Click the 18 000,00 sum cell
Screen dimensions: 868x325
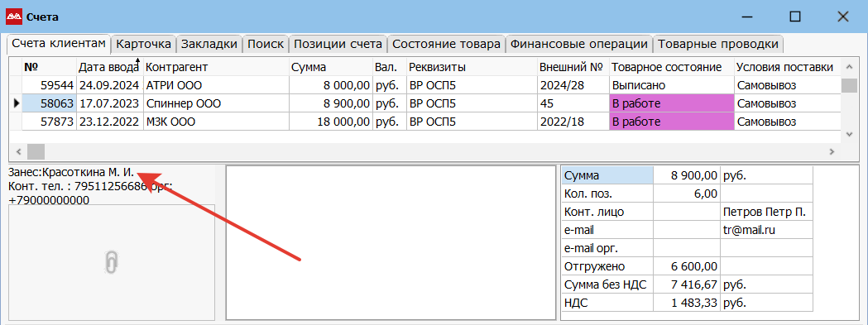[330, 122]
